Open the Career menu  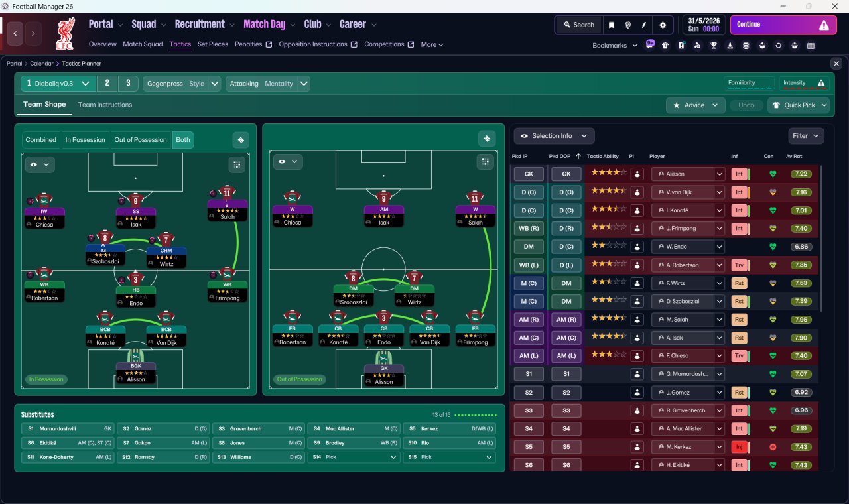tap(358, 25)
